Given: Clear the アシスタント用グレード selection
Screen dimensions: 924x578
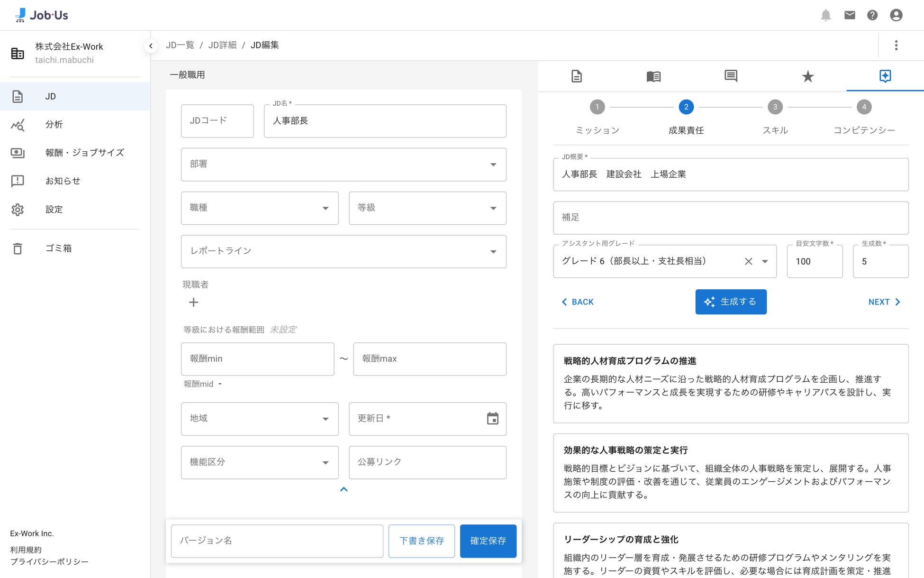Looking at the screenshot, I should (x=749, y=261).
